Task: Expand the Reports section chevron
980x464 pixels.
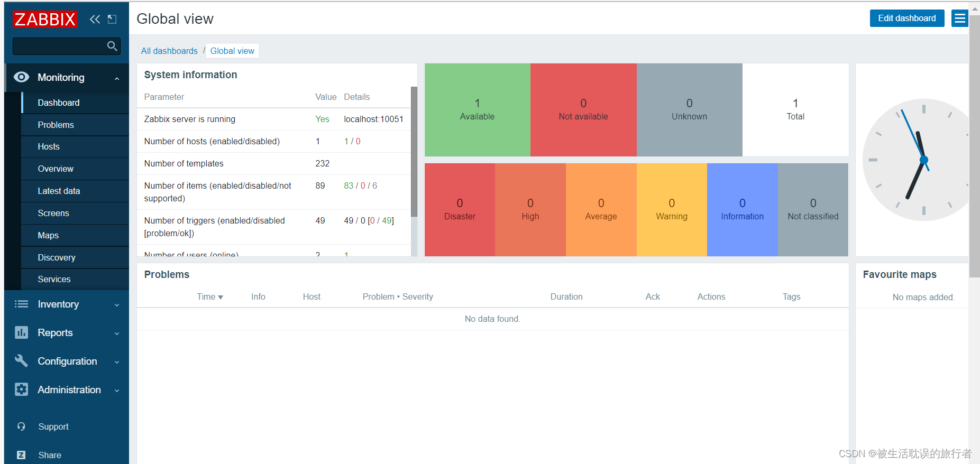Action: tap(117, 333)
